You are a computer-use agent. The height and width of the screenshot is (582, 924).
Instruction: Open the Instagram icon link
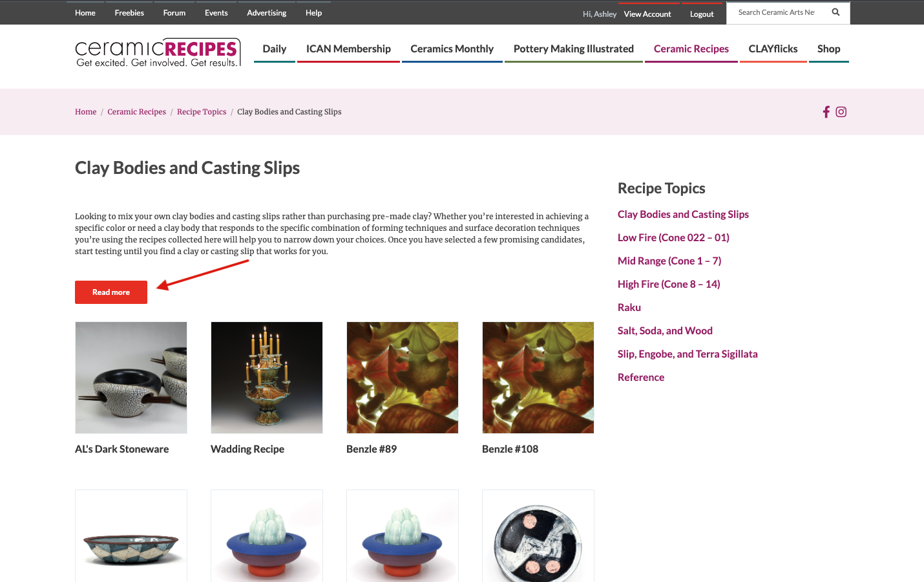pos(841,112)
